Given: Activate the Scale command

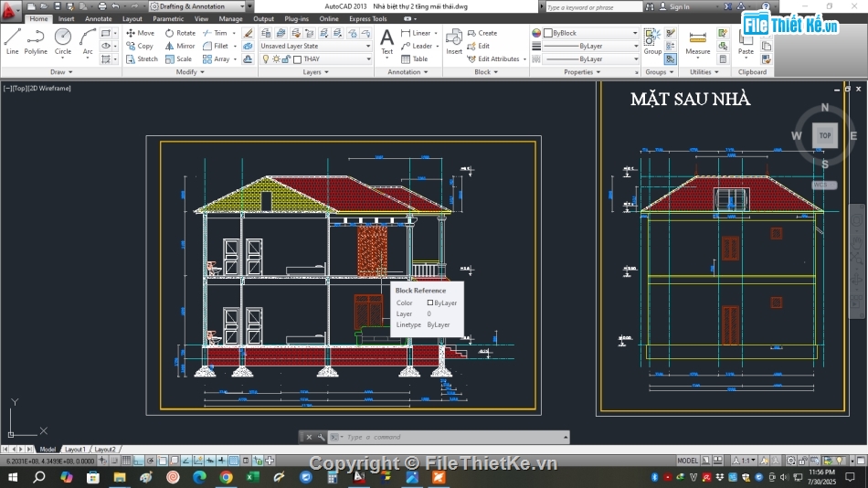Looking at the screenshot, I should pyautogui.click(x=178, y=58).
